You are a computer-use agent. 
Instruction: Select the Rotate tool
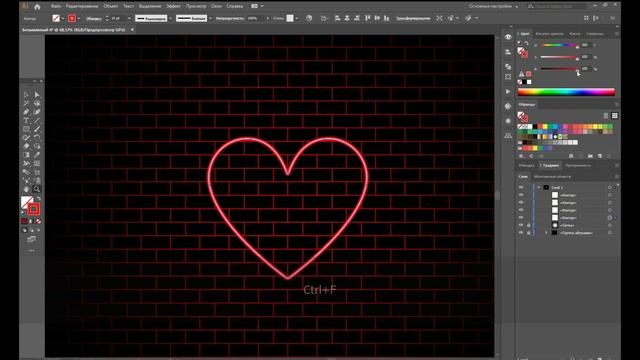(37, 138)
